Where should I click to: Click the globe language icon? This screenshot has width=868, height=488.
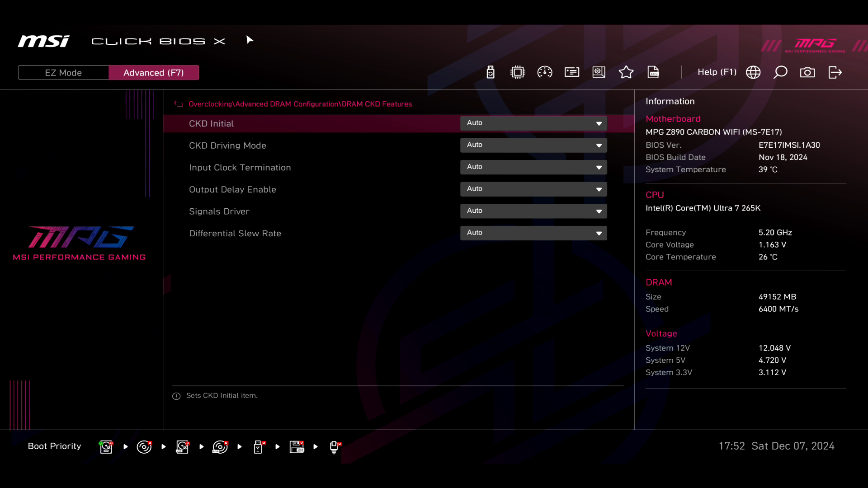(x=753, y=72)
